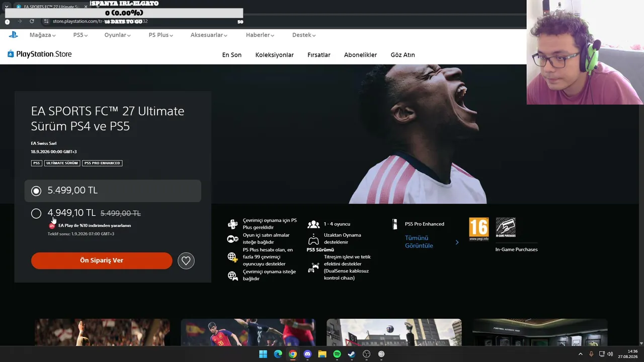The height and width of the screenshot is (362, 644).
Task: Go to the Koleksiyonlar store tab
Action: point(275,55)
